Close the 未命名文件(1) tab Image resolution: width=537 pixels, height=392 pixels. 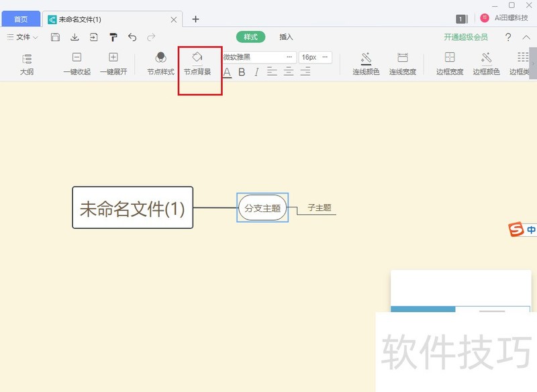(x=174, y=20)
